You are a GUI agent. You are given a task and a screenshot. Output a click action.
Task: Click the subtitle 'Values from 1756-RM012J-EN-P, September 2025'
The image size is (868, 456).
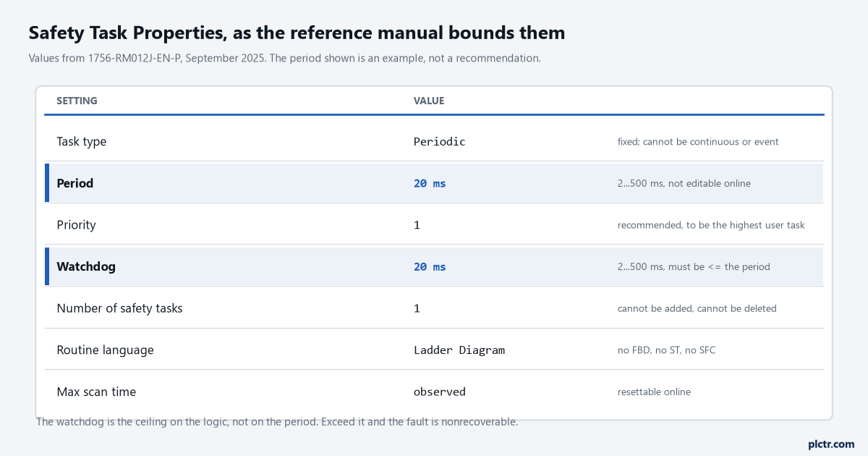(148, 59)
